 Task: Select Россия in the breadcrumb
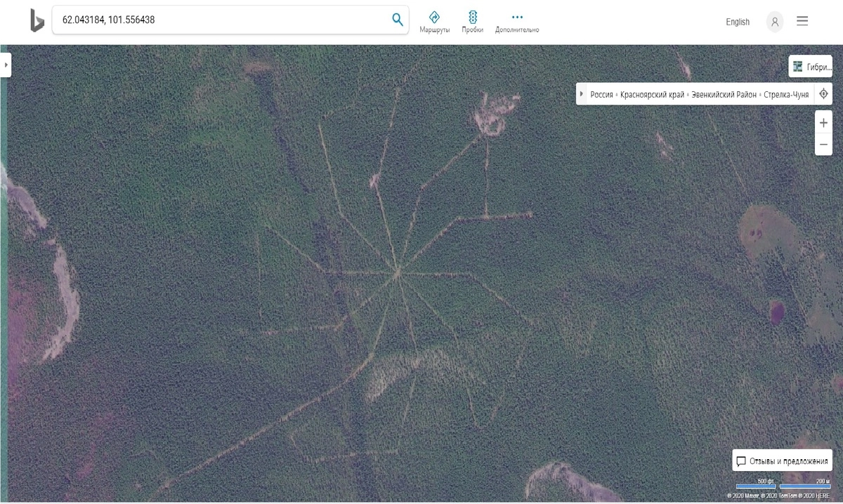601,94
